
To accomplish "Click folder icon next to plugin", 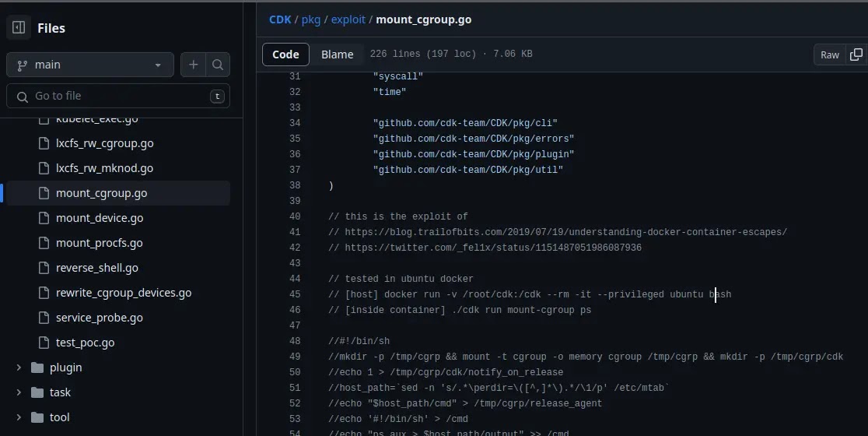I will point(37,367).
